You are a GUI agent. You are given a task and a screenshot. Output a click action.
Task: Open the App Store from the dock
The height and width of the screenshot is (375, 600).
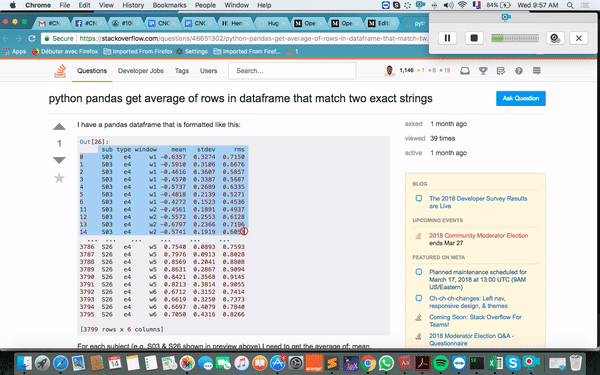tap(278, 363)
